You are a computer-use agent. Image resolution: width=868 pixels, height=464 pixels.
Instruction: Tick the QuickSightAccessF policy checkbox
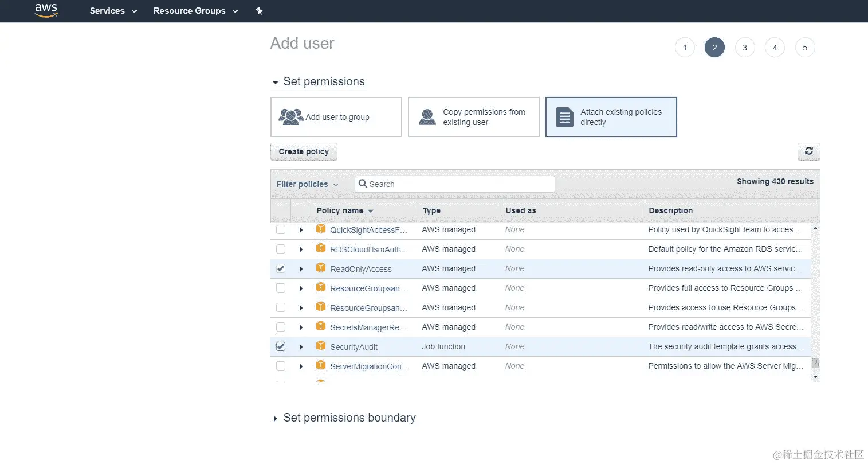281,229
